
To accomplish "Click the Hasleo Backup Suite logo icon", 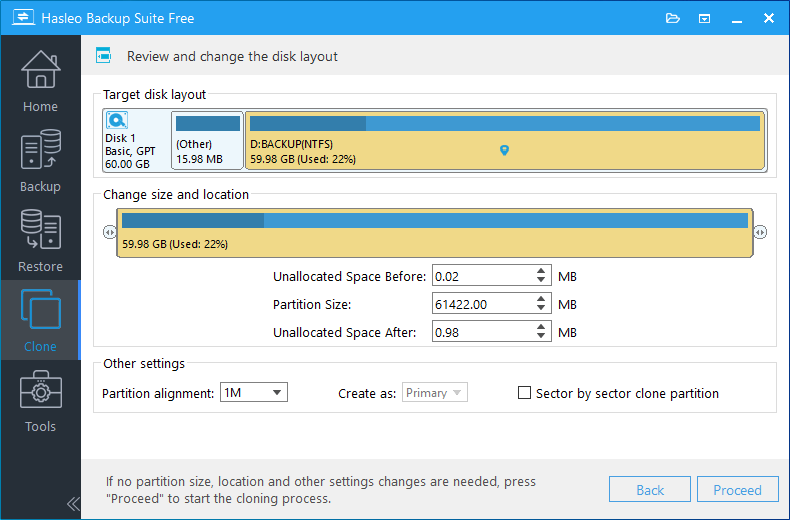I will tap(23, 18).
